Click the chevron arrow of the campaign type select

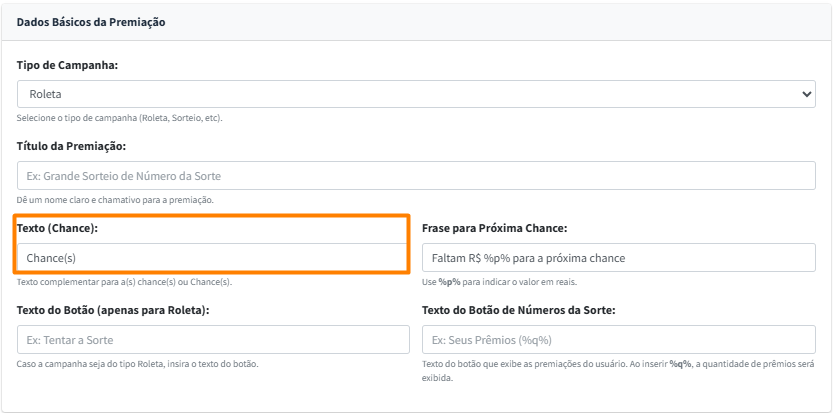pos(807,94)
